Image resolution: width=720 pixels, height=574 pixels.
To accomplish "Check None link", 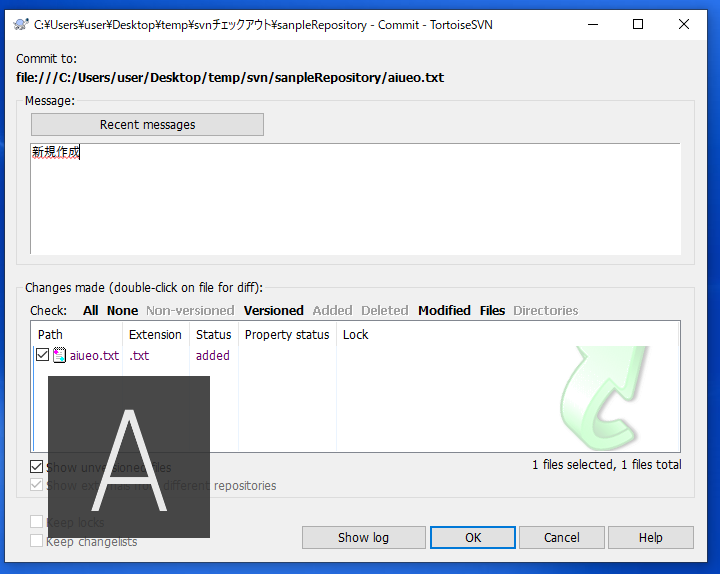I will pyautogui.click(x=122, y=311).
